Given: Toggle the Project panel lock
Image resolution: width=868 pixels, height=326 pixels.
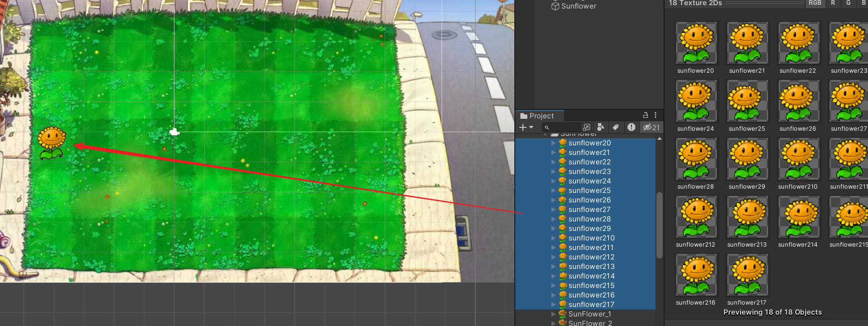Looking at the screenshot, I should pos(646,115).
